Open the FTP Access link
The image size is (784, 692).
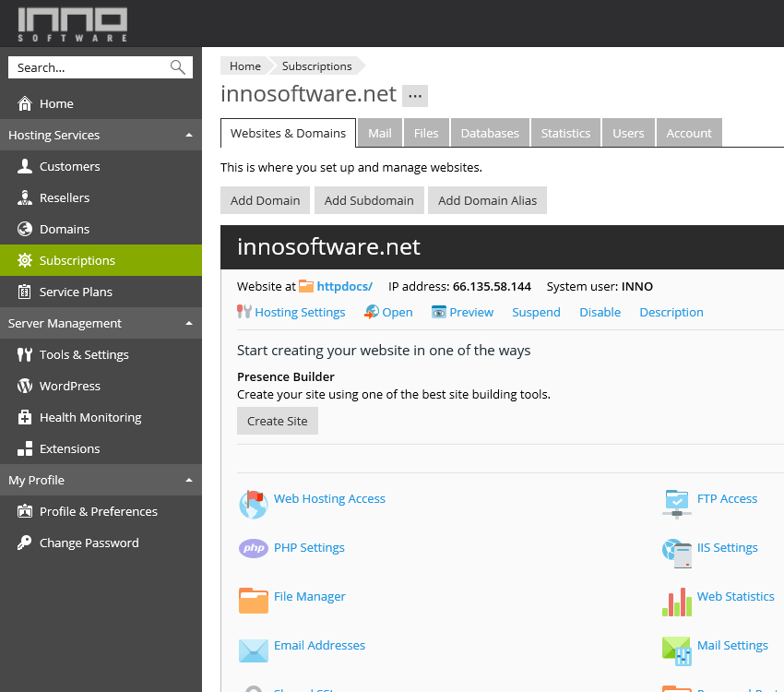click(x=727, y=498)
